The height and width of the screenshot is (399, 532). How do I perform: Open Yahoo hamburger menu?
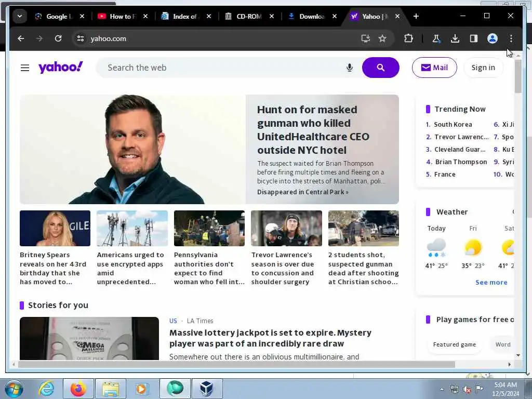[25, 68]
